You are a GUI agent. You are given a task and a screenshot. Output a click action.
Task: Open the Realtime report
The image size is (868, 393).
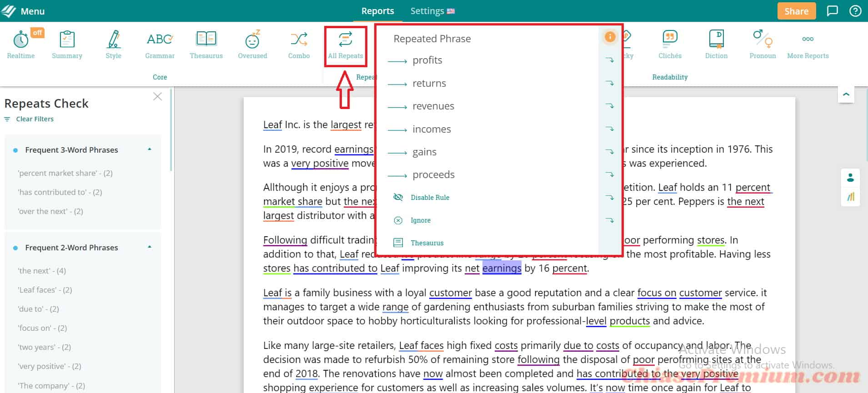21,45
